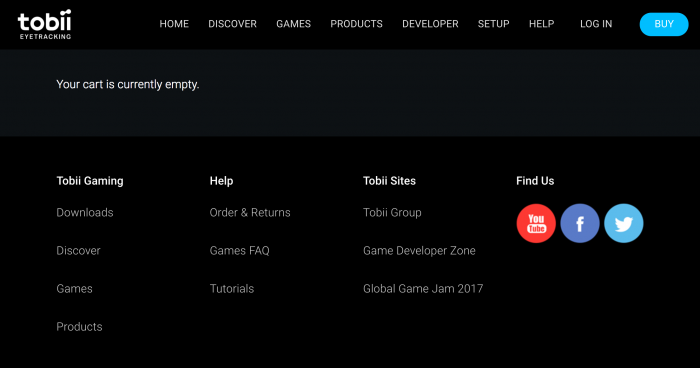Open the Games FAQ link
700x368 pixels.
click(240, 251)
